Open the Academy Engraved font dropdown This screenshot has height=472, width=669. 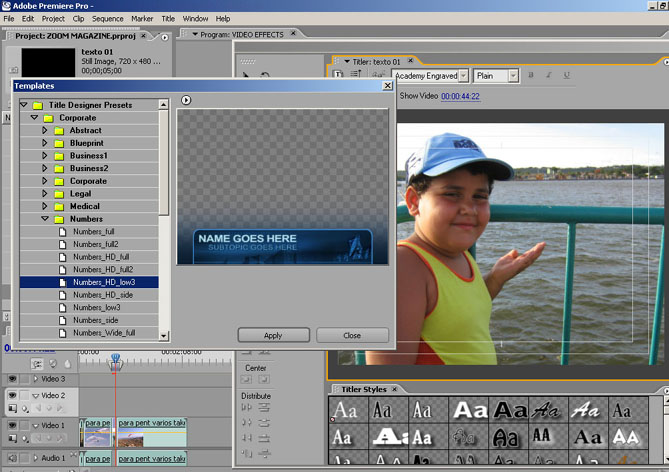pyautogui.click(x=462, y=75)
